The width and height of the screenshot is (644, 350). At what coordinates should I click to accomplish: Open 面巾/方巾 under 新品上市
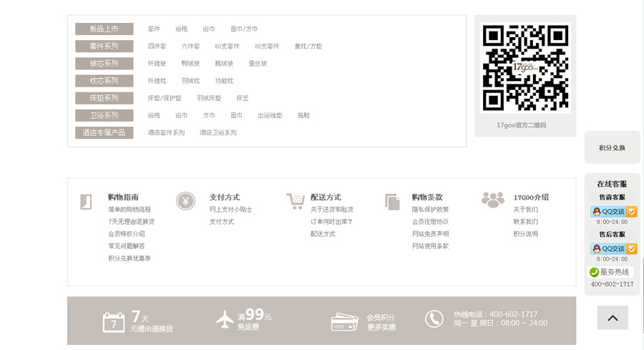(244, 29)
